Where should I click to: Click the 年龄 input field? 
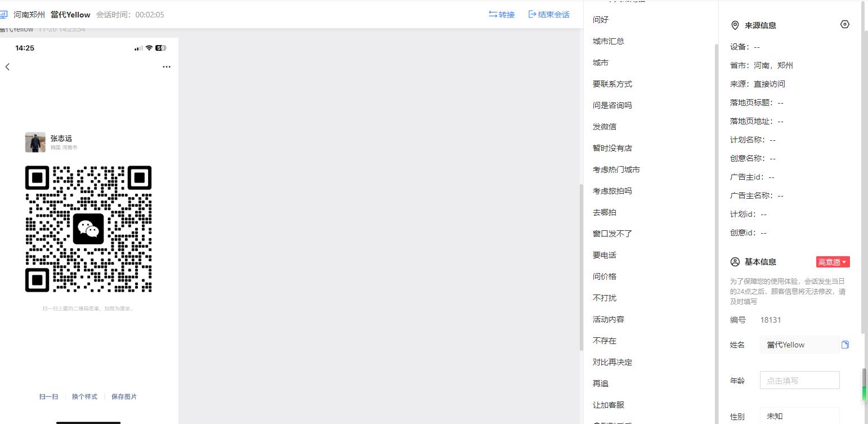click(x=799, y=380)
